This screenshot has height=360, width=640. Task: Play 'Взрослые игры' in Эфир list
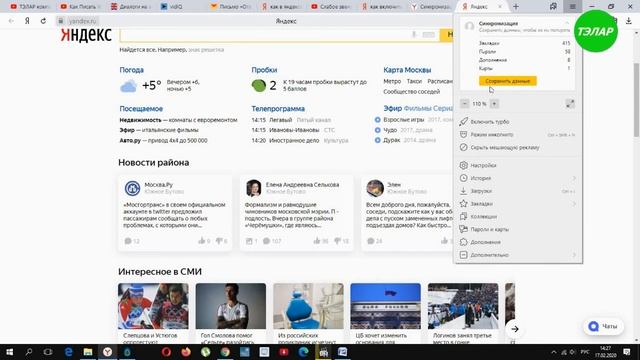click(378, 120)
